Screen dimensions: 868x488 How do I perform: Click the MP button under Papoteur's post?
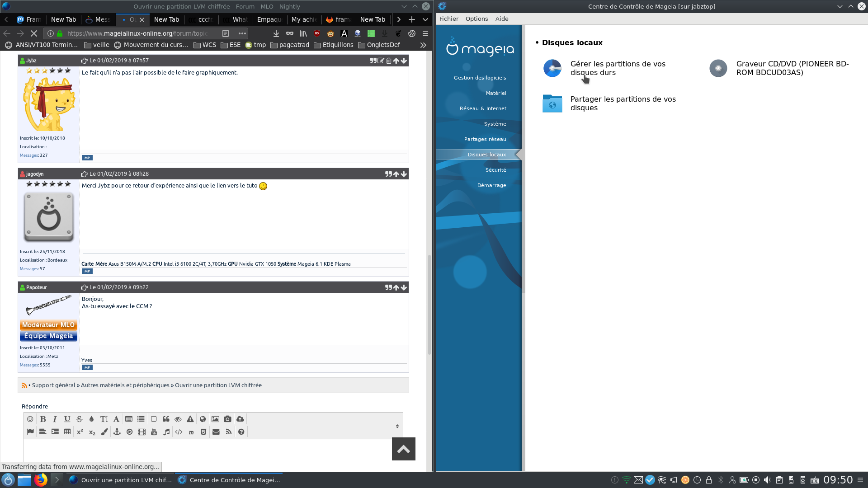click(87, 368)
